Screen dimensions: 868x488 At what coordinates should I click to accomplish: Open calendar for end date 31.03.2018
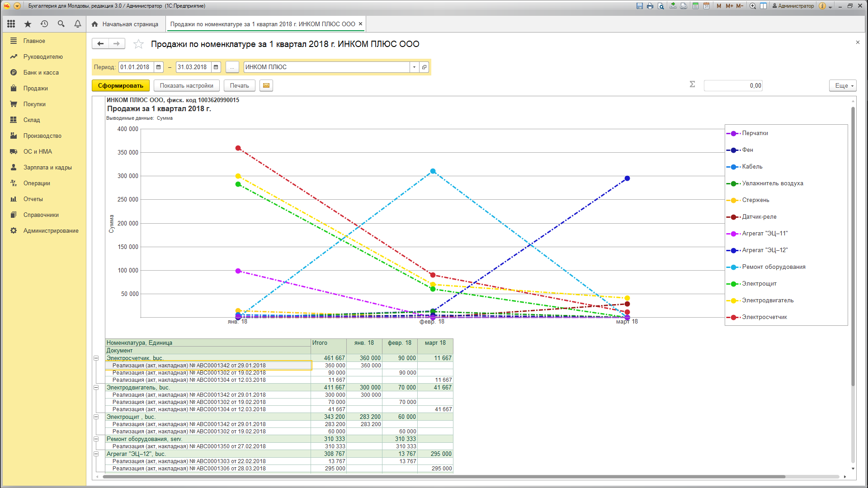click(216, 67)
